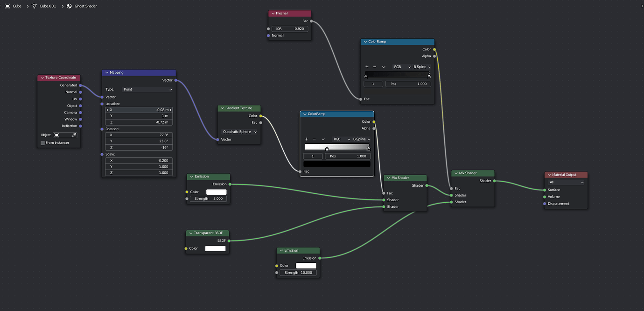The height and width of the screenshot is (311, 644).
Task: Enable the From Instancer checkbox
Action: (x=43, y=143)
